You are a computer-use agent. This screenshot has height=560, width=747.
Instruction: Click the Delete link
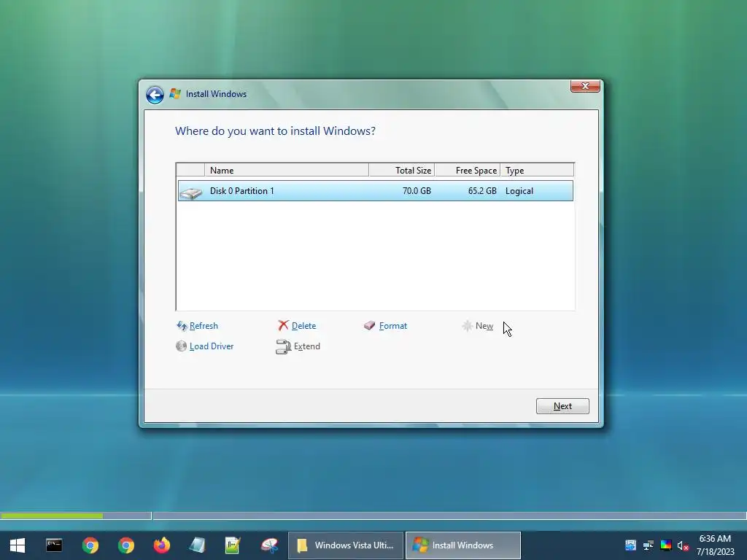[303, 326]
